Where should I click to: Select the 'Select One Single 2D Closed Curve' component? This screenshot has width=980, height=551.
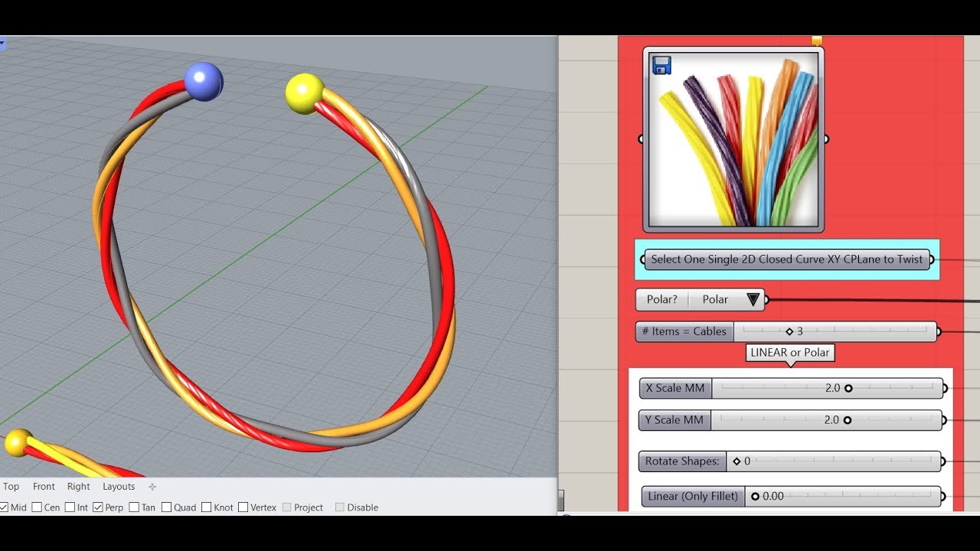(787, 259)
